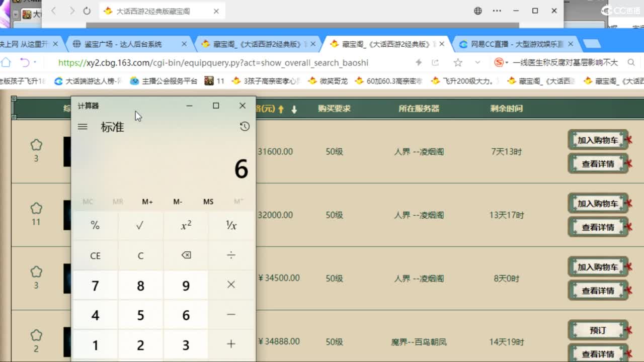Open the calculator navigation hamburger menu
644x362 pixels.
tap(83, 127)
